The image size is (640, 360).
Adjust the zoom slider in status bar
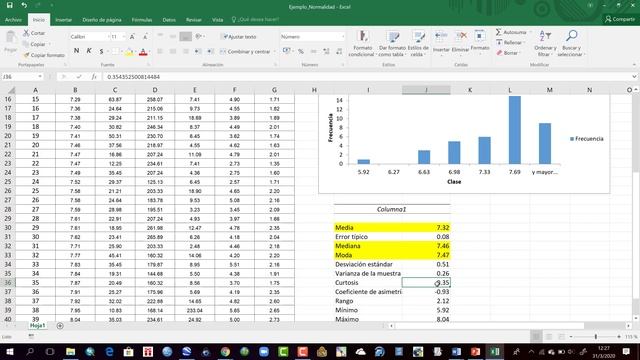[x=596, y=337]
